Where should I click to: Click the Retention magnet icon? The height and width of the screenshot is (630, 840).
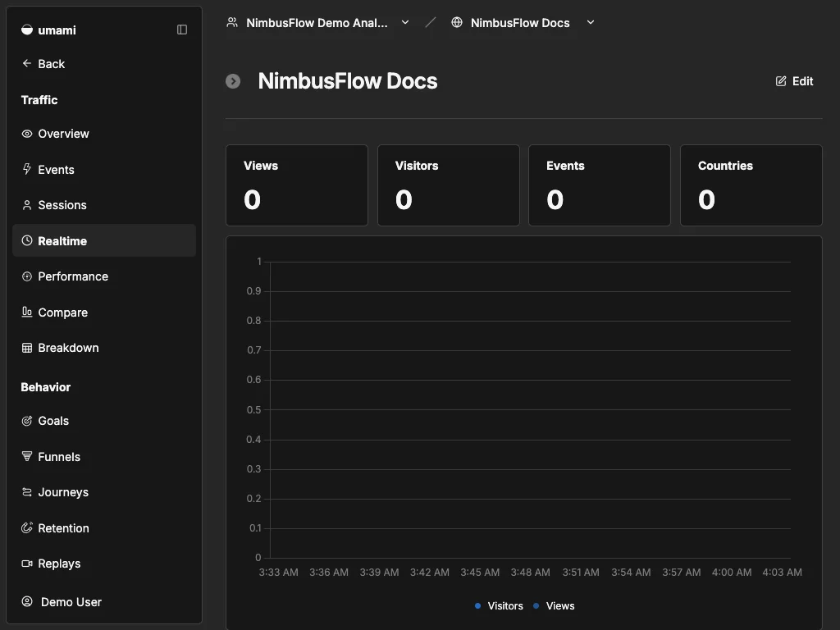point(27,527)
